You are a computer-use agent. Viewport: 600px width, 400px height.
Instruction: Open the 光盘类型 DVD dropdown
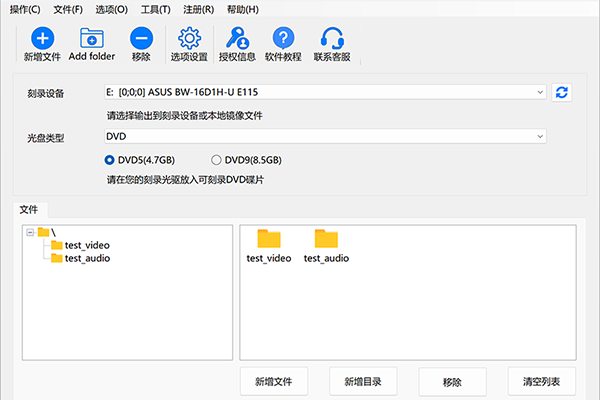click(540, 136)
